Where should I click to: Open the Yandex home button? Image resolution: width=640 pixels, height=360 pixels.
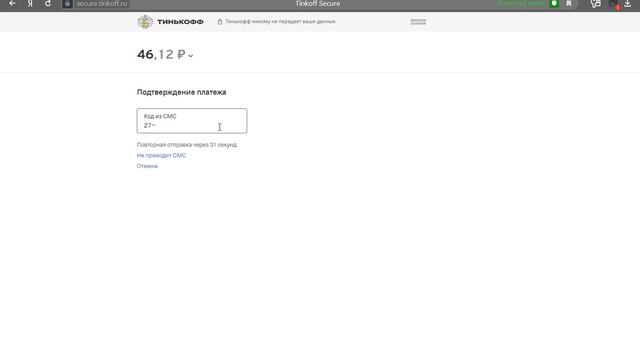coord(30,3)
